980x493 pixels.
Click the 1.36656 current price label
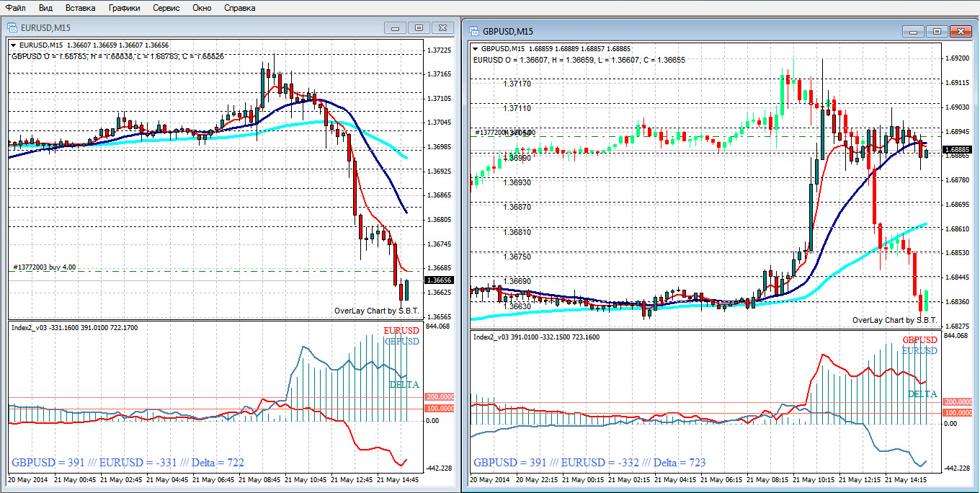point(440,280)
